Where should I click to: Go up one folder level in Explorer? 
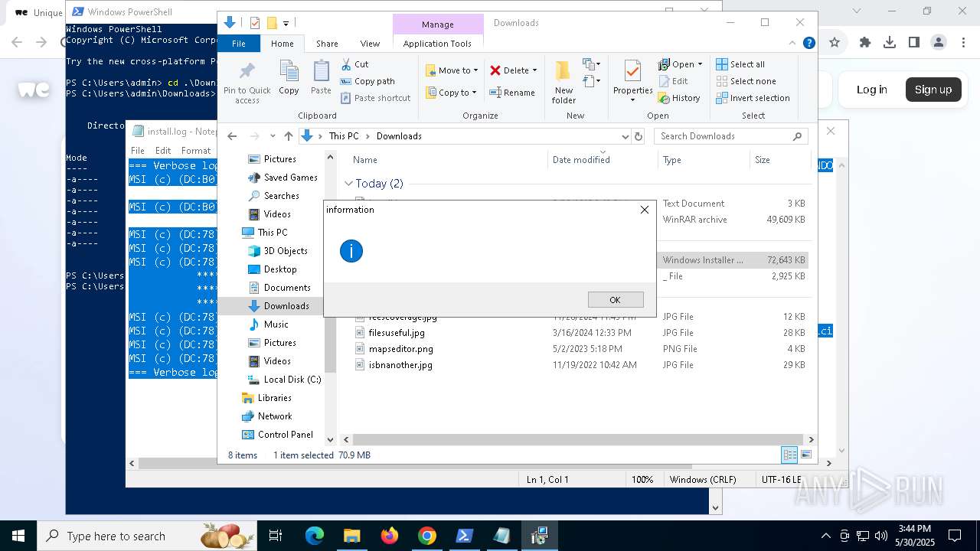tap(288, 136)
